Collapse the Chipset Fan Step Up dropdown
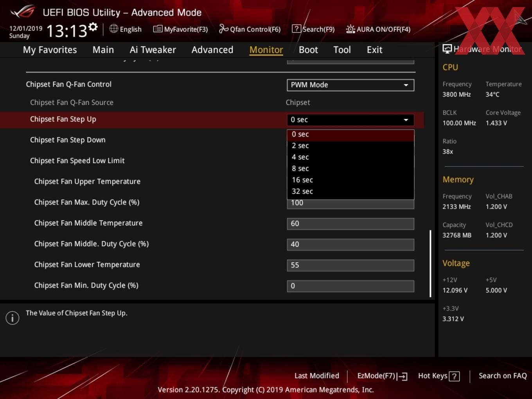The height and width of the screenshot is (399, 532). [x=350, y=120]
